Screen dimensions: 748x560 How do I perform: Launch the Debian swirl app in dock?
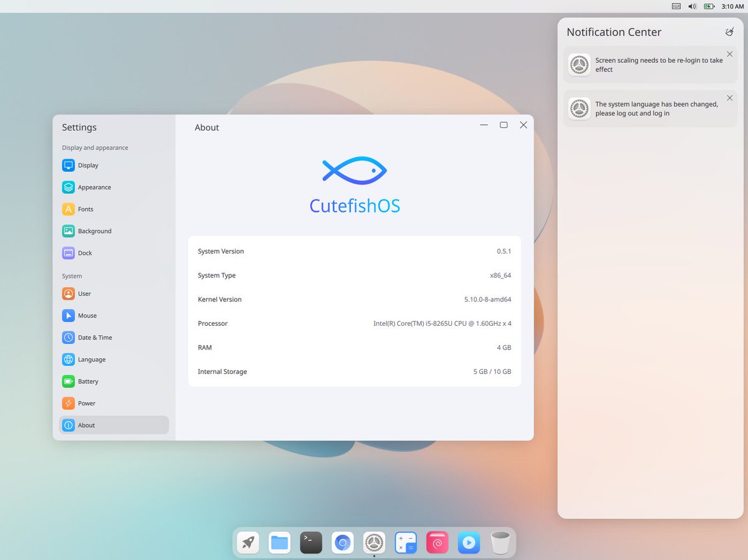(438, 543)
